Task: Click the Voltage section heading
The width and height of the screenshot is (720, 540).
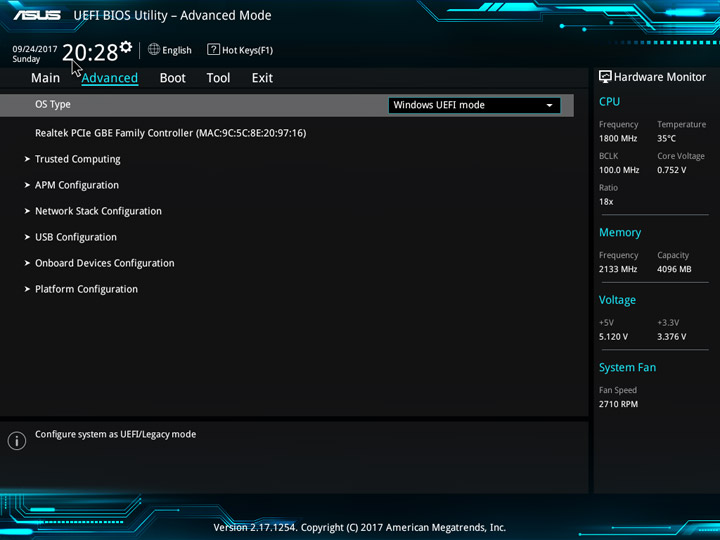Action: pos(617,300)
